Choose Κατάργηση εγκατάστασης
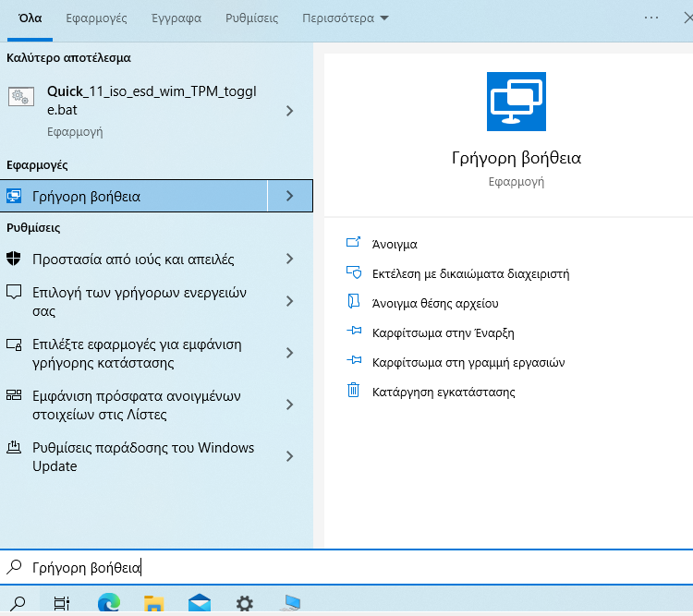The height and width of the screenshot is (616, 693). pos(444,392)
